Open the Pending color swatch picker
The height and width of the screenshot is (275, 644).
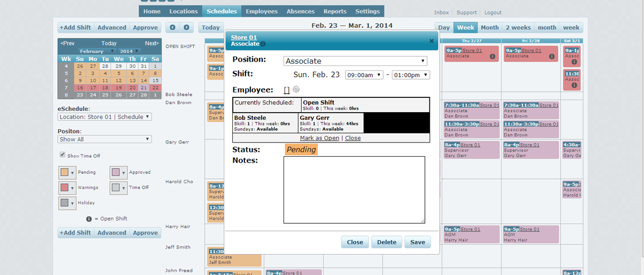click(67, 173)
